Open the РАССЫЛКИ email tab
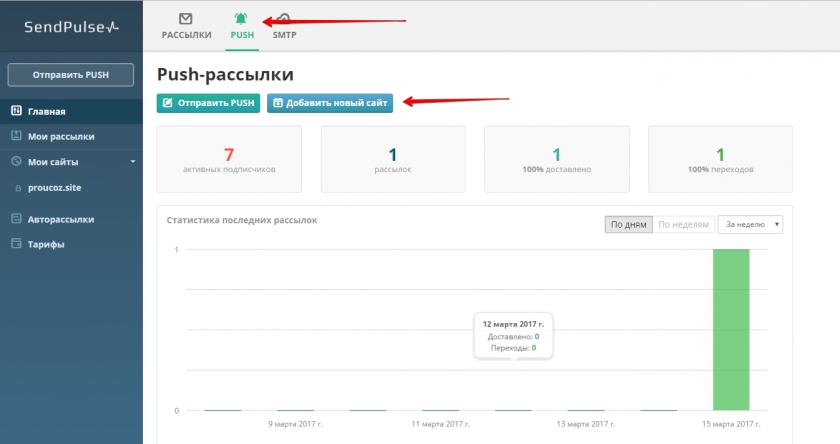 point(186,26)
